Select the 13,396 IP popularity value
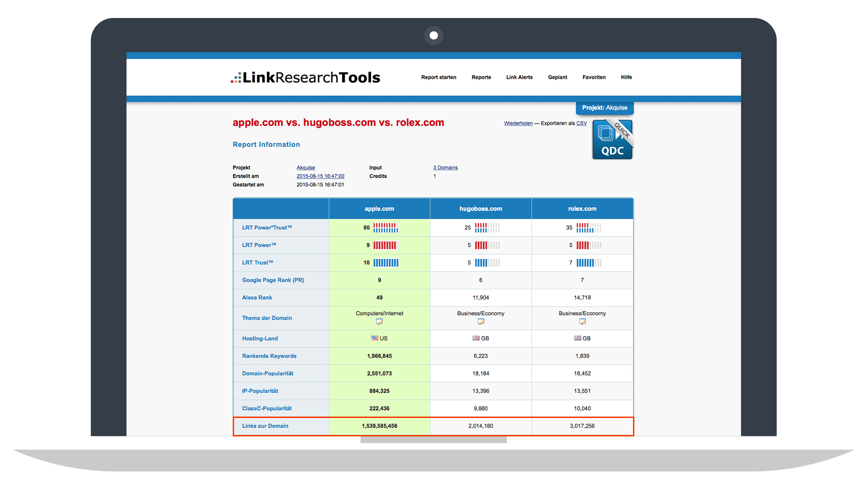 point(481,391)
